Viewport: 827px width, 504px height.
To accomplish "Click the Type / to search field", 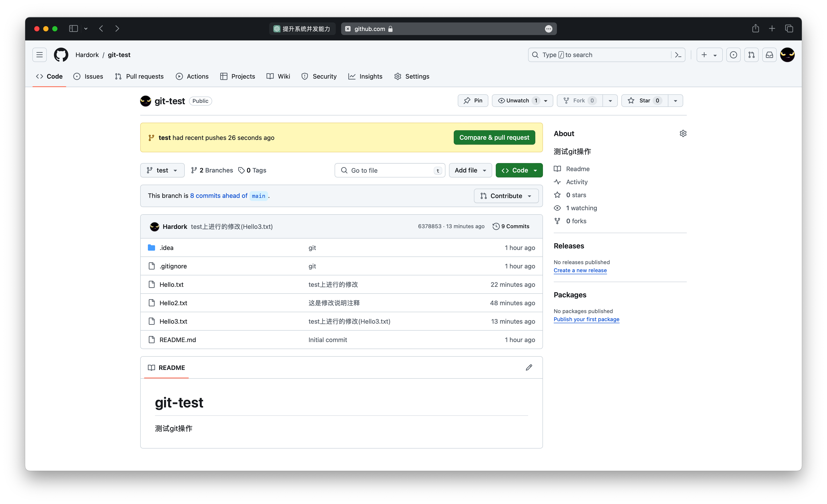I will click(607, 55).
